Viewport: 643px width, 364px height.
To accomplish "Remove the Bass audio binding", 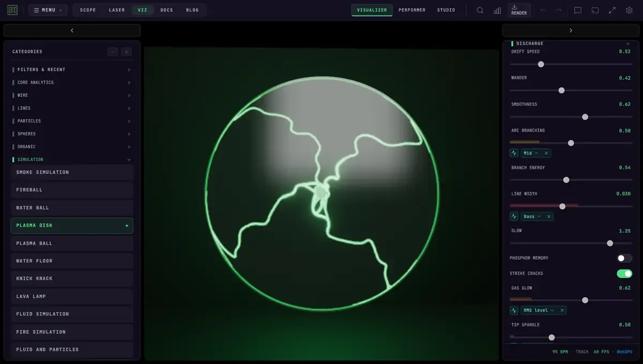I will click(549, 216).
